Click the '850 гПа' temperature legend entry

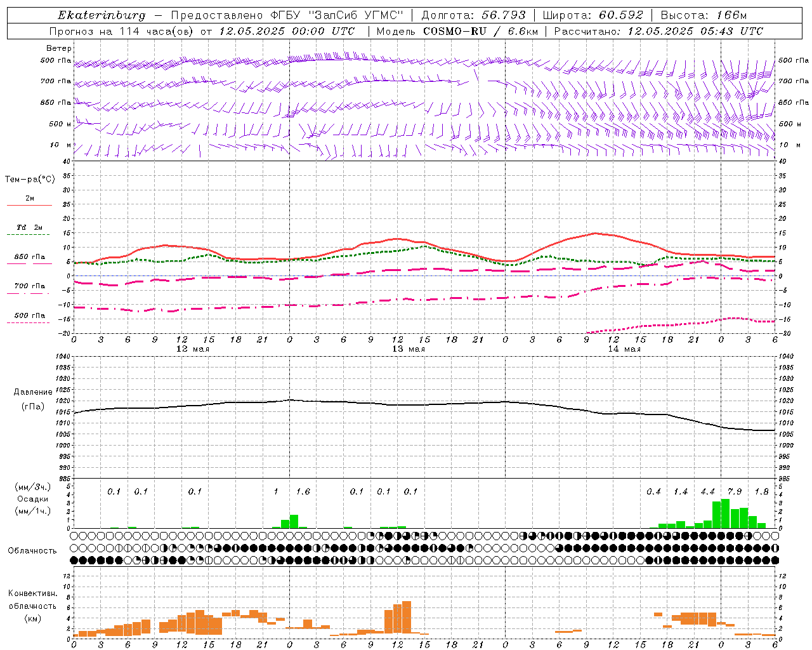coord(29,257)
